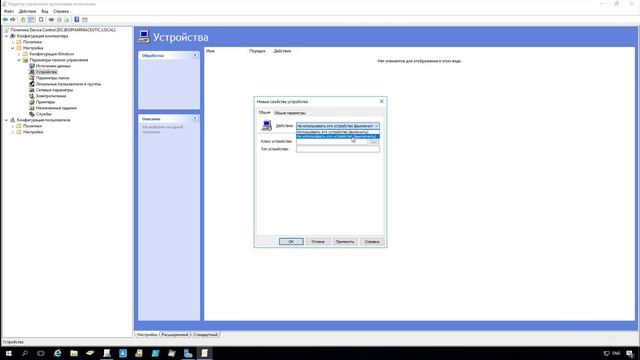
Task: Click the ENG language indicator in the tray
Action: (x=616, y=353)
